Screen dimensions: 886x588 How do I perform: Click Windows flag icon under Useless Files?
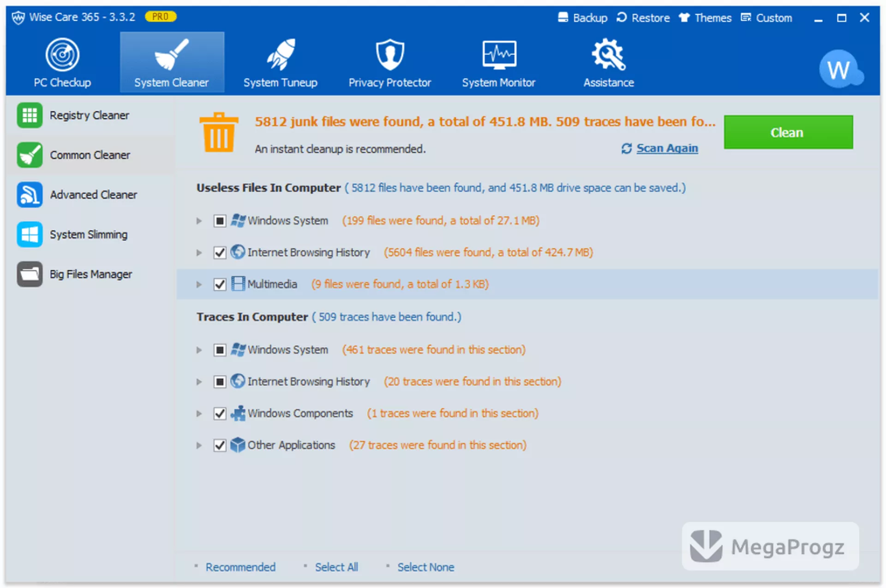[238, 220]
